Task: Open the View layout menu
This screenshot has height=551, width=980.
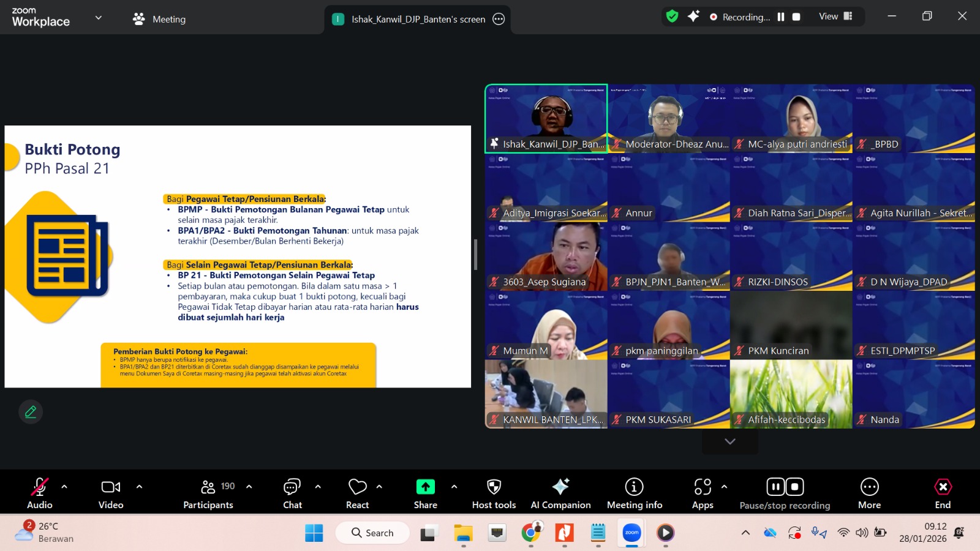Action: [x=835, y=17]
